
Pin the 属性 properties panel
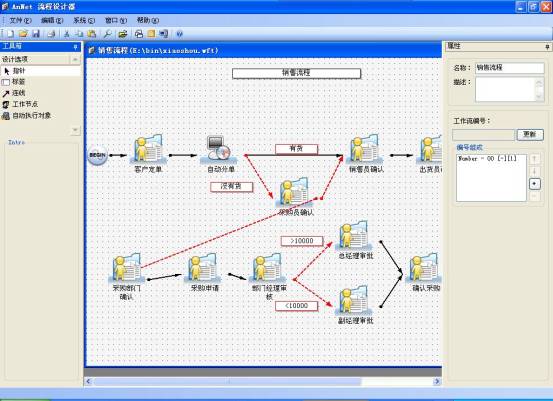click(547, 47)
